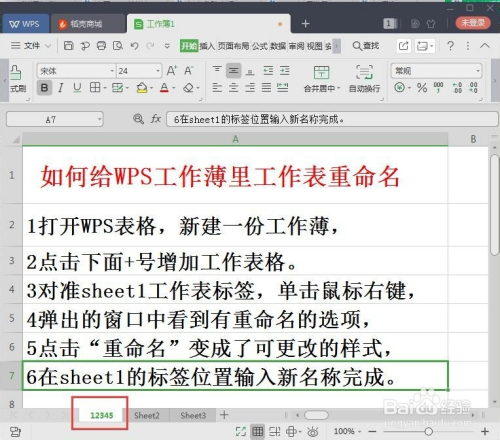Increase font size with larger A
500x440 pixels.
(x=172, y=71)
